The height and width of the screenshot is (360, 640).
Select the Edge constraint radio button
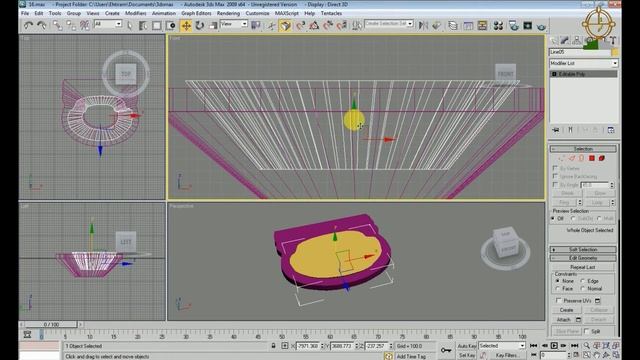(583, 281)
